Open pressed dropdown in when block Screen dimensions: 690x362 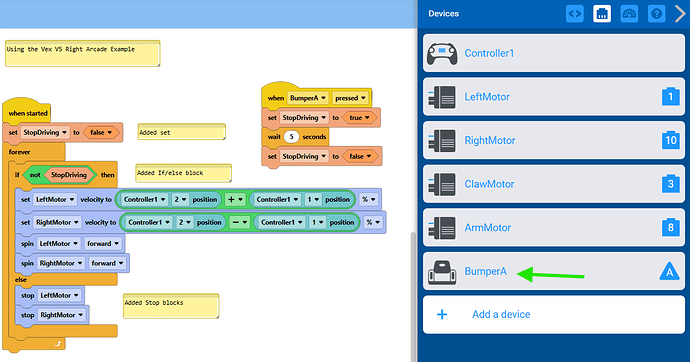pos(350,98)
